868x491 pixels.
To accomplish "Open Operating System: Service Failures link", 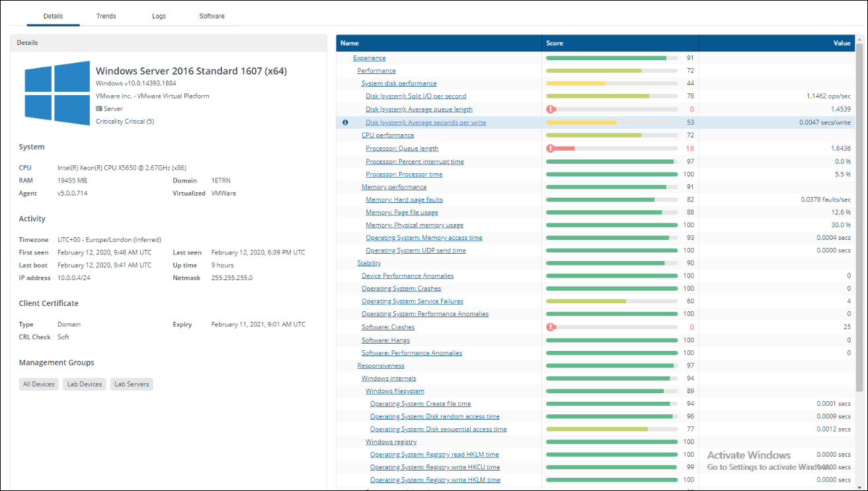I will tap(412, 301).
